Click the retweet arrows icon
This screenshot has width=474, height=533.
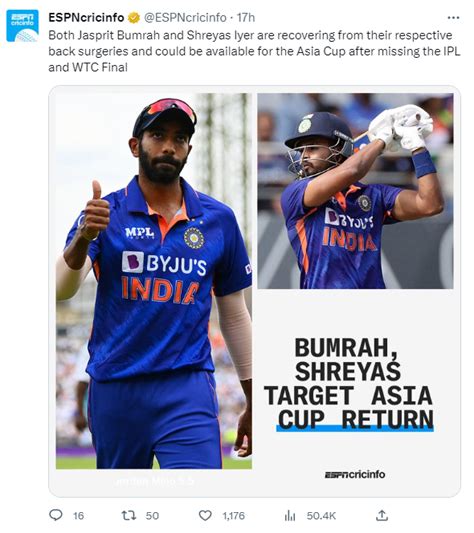pyautogui.click(x=129, y=515)
